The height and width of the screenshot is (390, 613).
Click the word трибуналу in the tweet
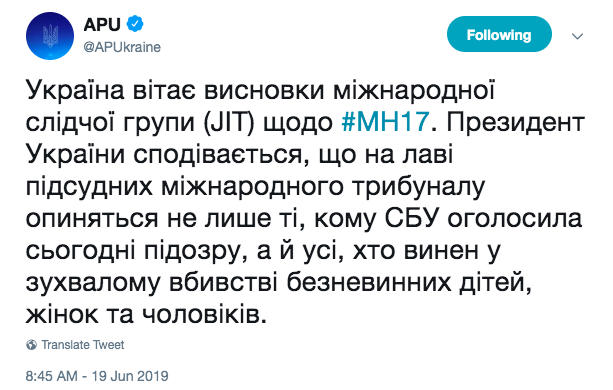point(419,187)
